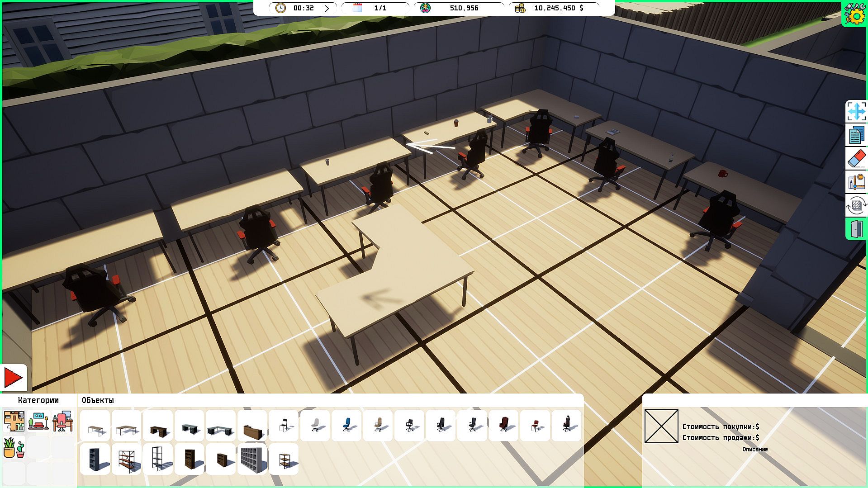Open the living room furniture category

click(x=38, y=421)
